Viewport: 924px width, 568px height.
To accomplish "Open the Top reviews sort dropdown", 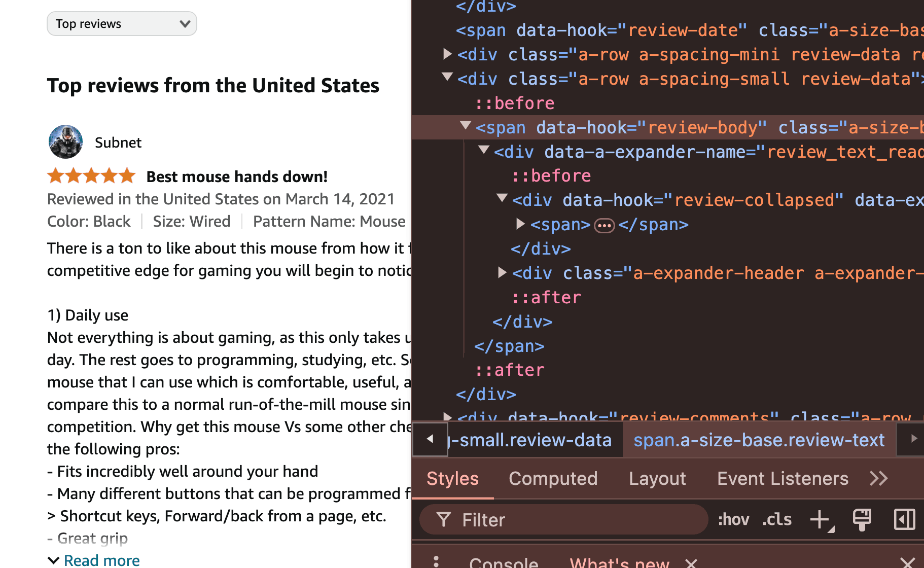I will click(122, 24).
